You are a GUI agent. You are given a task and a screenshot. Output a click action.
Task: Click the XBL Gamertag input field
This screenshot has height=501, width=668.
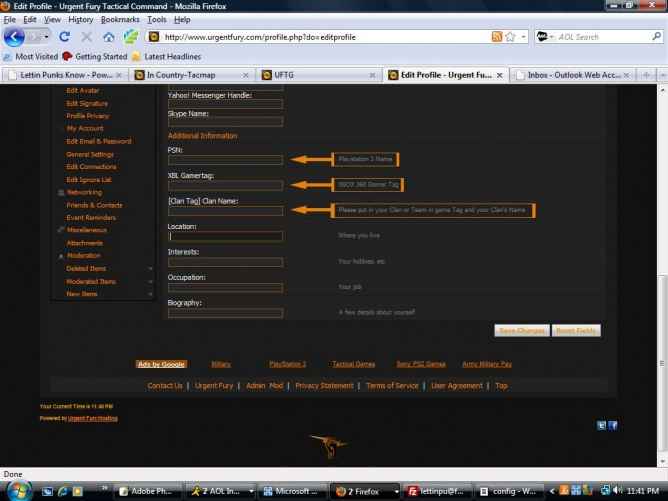click(x=225, y=185)
